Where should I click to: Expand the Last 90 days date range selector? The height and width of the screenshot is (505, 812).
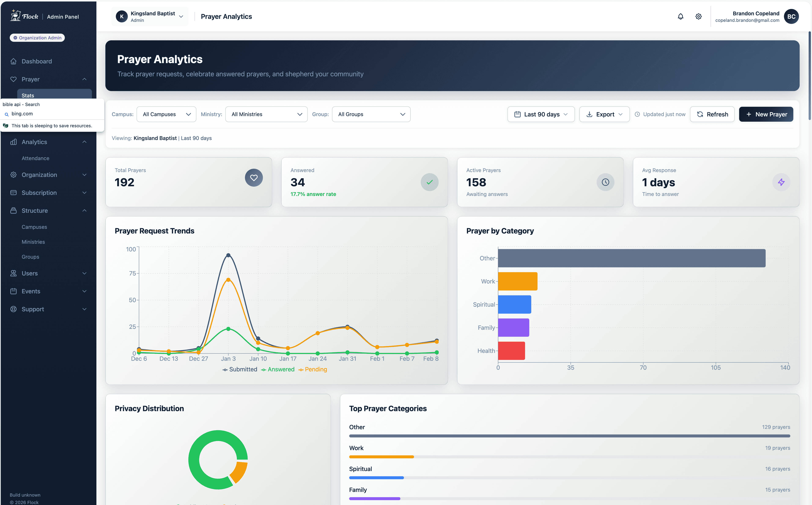point(540,114)
